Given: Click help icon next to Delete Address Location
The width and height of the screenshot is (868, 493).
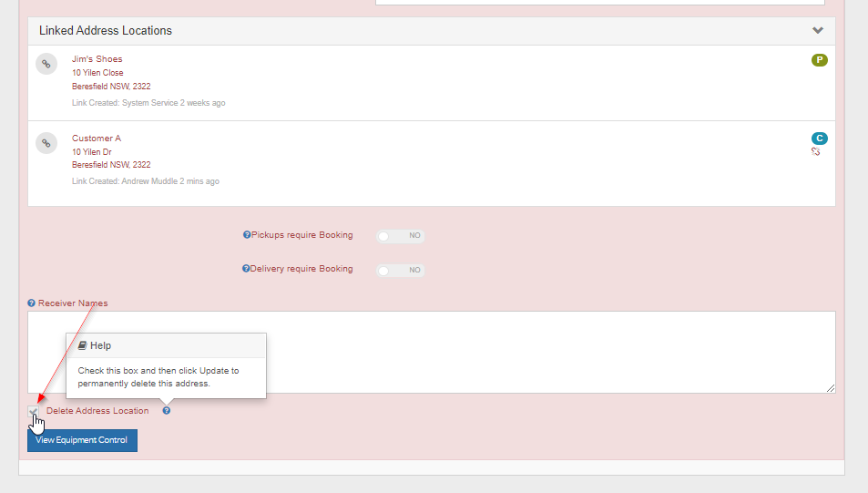Looking at the screenshot, I should click(x=166, y=410).
